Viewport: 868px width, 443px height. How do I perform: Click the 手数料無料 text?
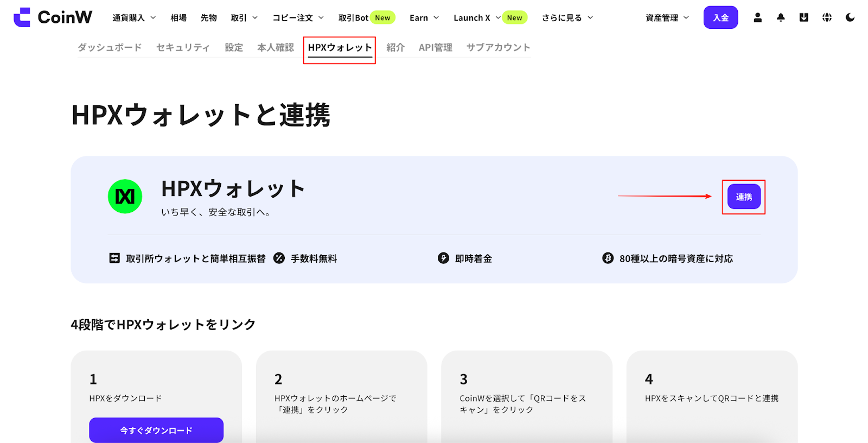(314, 258)
